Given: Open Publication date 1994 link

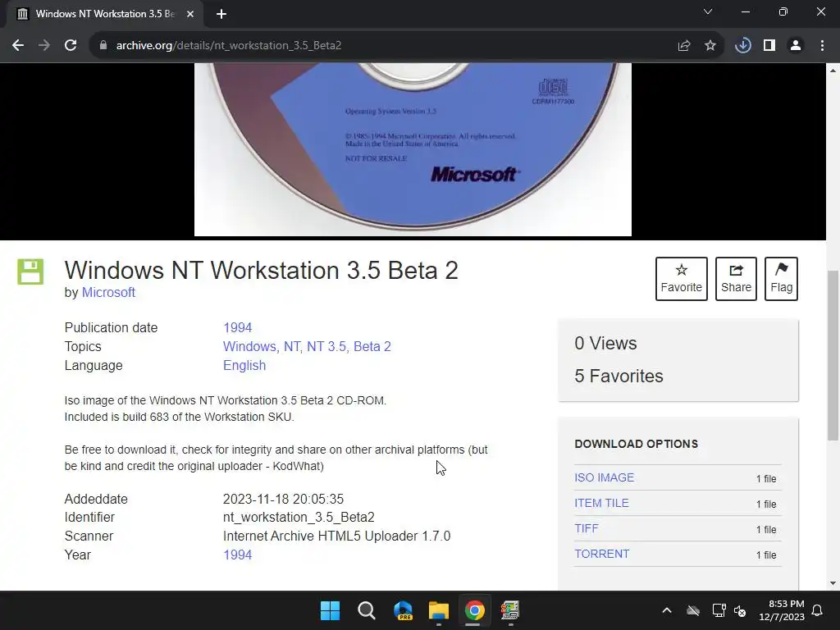Looking at the screenshot, I should point(237,328).
